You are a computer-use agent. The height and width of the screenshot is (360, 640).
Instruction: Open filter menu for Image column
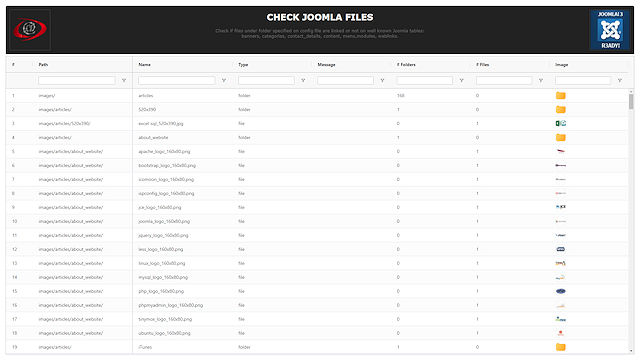pos(620,81)
